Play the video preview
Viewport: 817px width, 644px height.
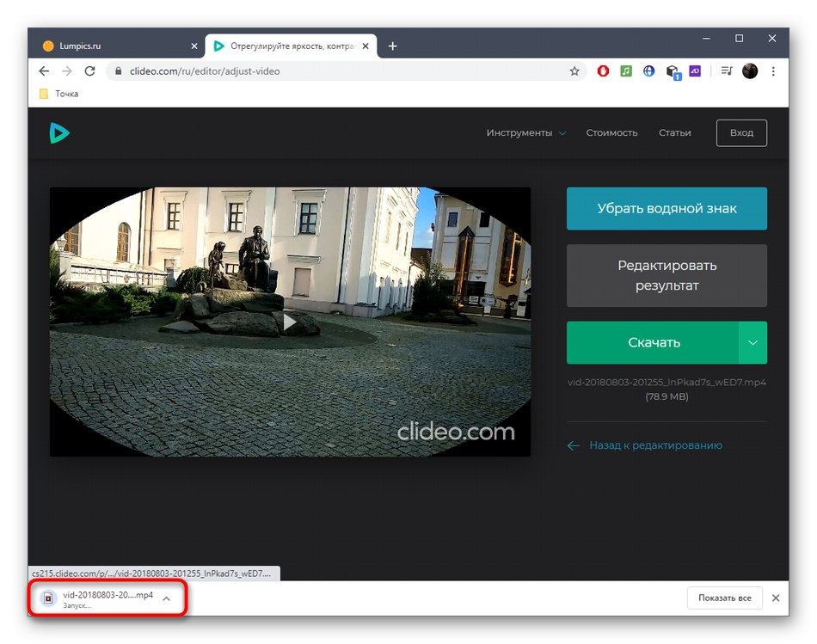pyautogui.click(x=289, y=322)
